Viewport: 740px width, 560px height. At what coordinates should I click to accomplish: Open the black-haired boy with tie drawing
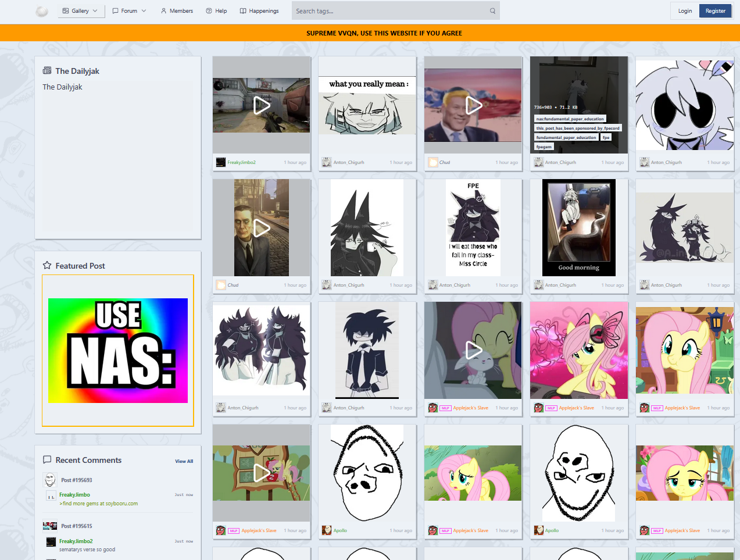(367, 351)
